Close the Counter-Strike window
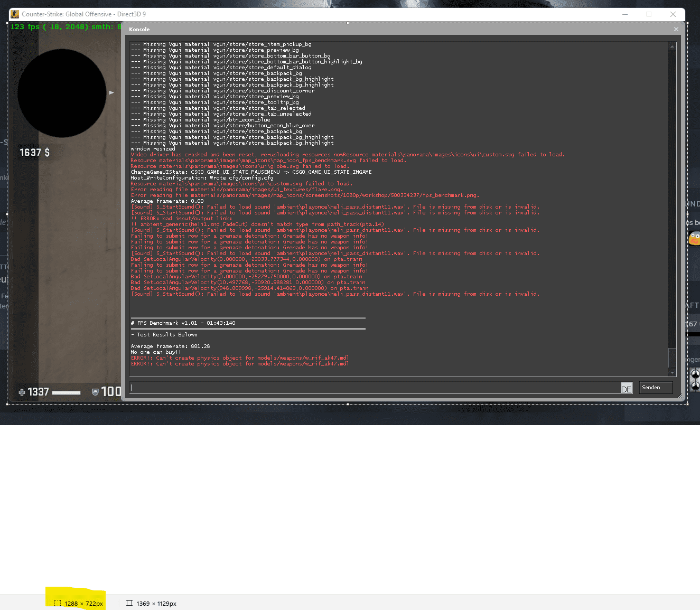The width and height of the screenshot is (700, 611). point(673,14)
